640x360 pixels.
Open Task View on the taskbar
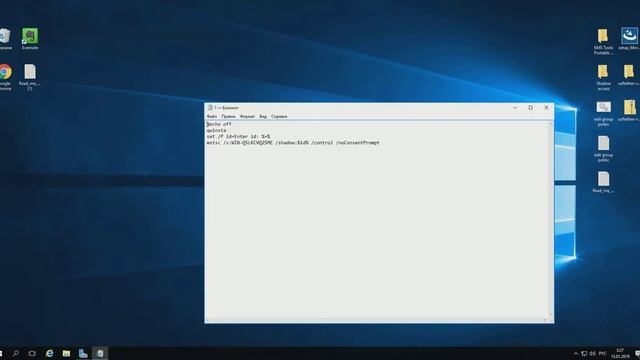(32, 353)
